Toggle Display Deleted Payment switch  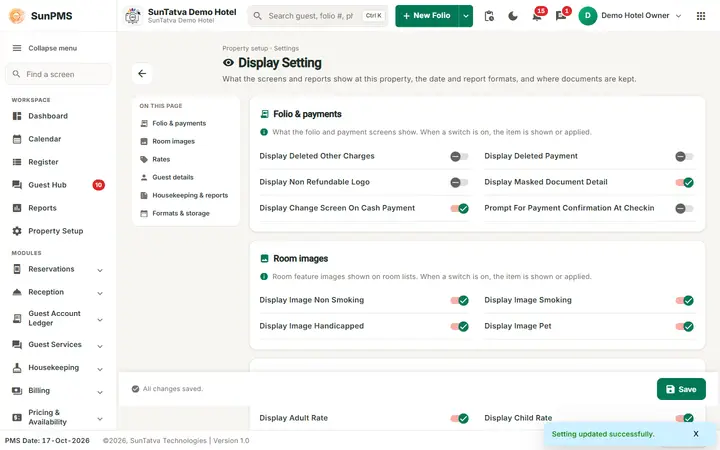click(x=684, y=156)
